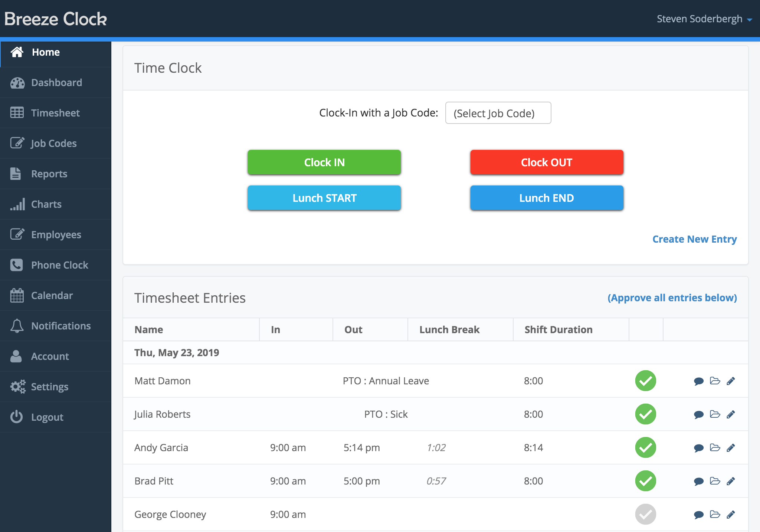Click Create New Entry link

(694, 239)
